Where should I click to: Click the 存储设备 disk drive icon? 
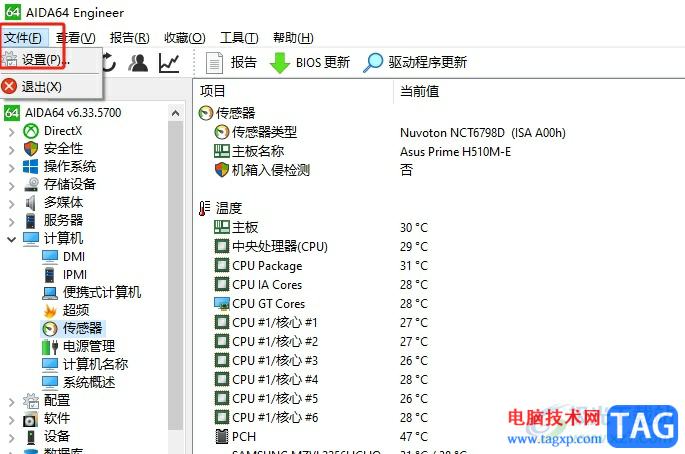point(31,184)
